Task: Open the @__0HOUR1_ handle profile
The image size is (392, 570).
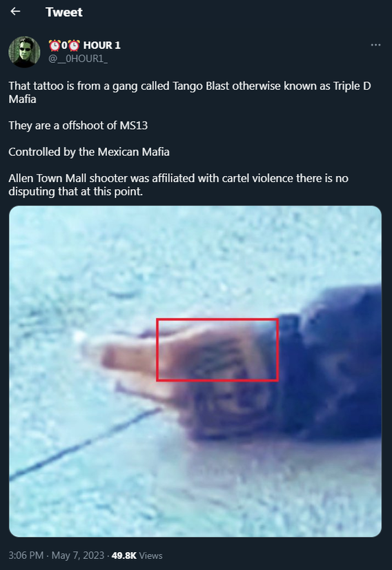Action: tap(78, 59)
